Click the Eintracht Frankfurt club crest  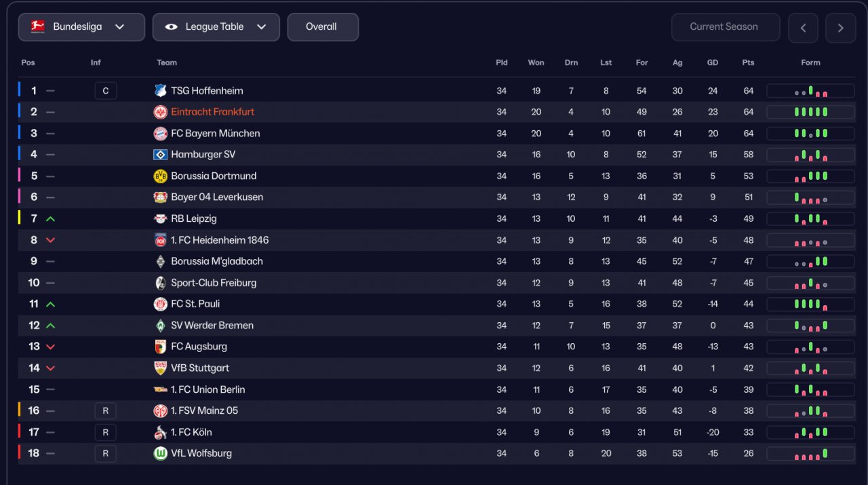[x=160, y=112]
